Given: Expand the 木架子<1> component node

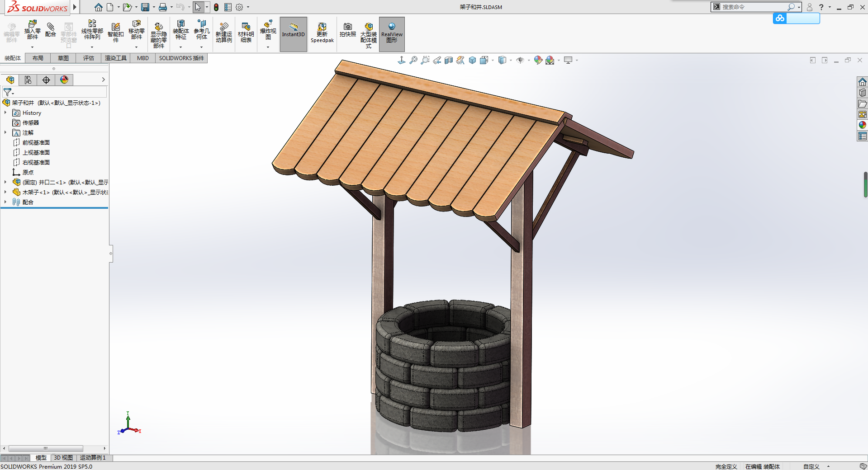Looking at the screenshot, I should (5, 192).
